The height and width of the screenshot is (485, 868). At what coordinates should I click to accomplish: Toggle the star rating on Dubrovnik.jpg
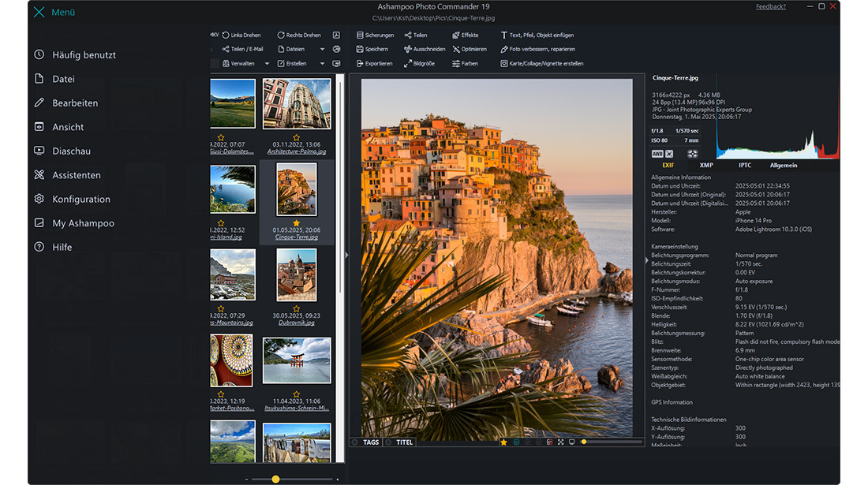click(296, 308)
